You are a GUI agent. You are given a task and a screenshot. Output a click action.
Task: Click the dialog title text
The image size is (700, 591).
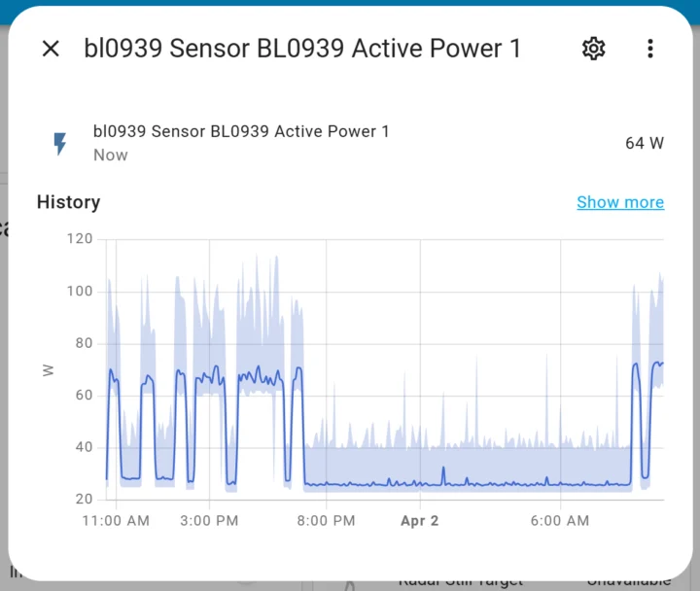pos(302,49)
